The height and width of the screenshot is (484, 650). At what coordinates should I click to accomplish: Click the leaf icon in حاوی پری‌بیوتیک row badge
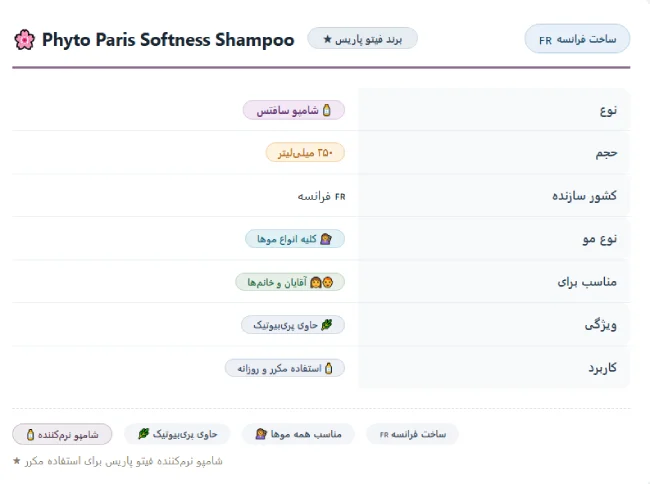point(327,325)
